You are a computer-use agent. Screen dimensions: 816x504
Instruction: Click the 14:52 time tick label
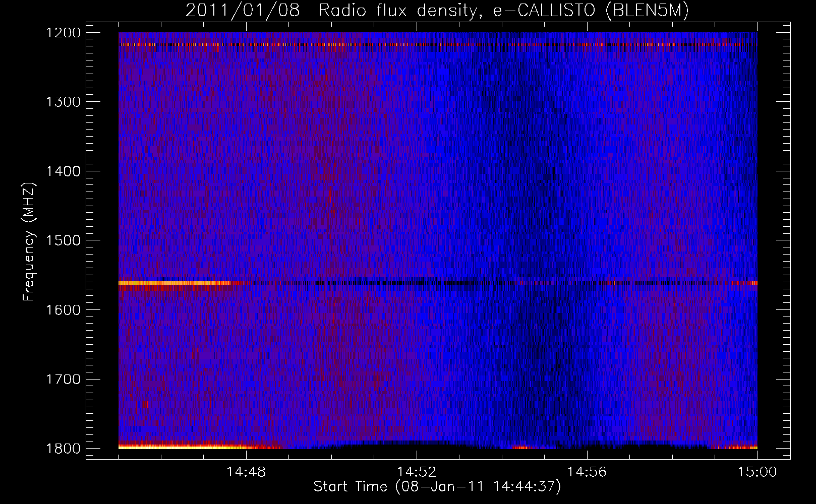click(417, 472)
